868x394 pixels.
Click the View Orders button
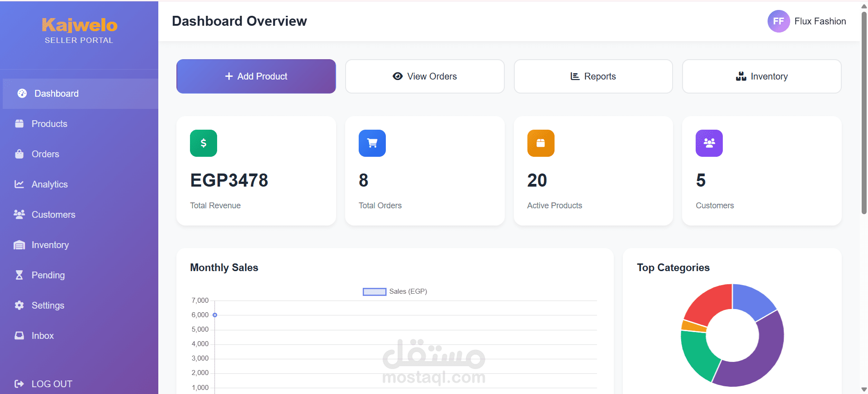(x=425, y=76)
